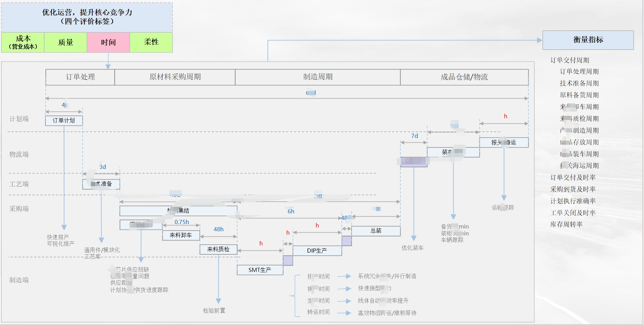Select the purple block between SMT生产 and DIP生产
Image resolution: width=644 pixels, height=325 pixels.
288,261
